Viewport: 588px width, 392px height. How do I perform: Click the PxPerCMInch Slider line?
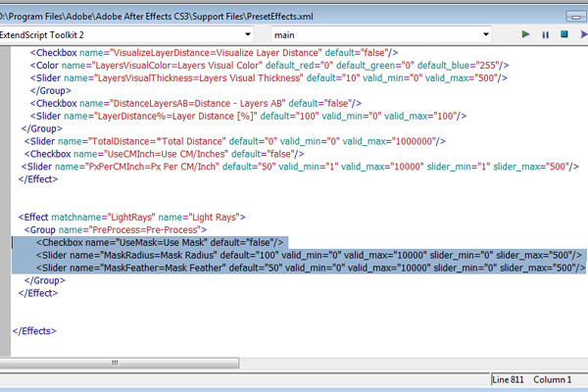301,167
